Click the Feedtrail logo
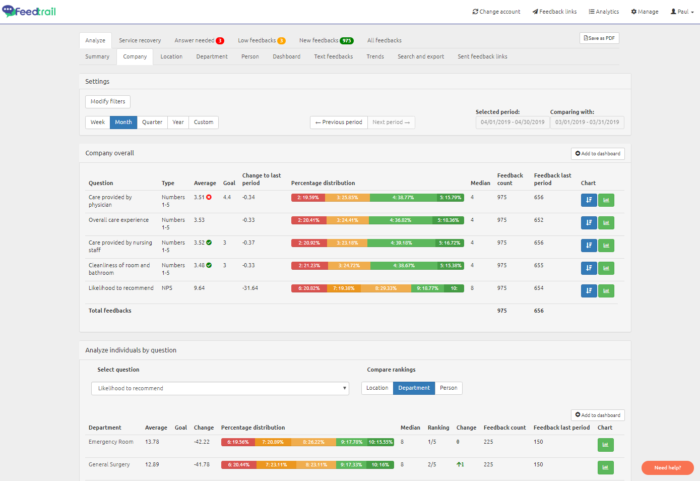Viewport: 700px width, 481px height. [27, 11]
